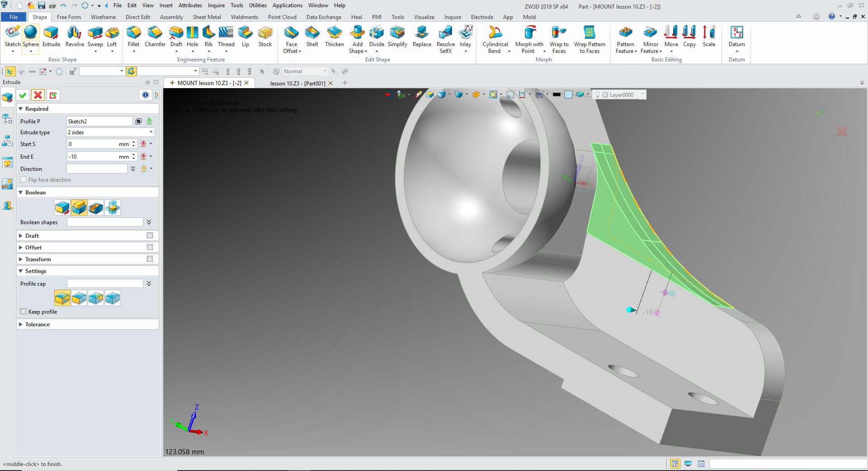
Task: Open Extrude info help button
Action: click(145, 95)
